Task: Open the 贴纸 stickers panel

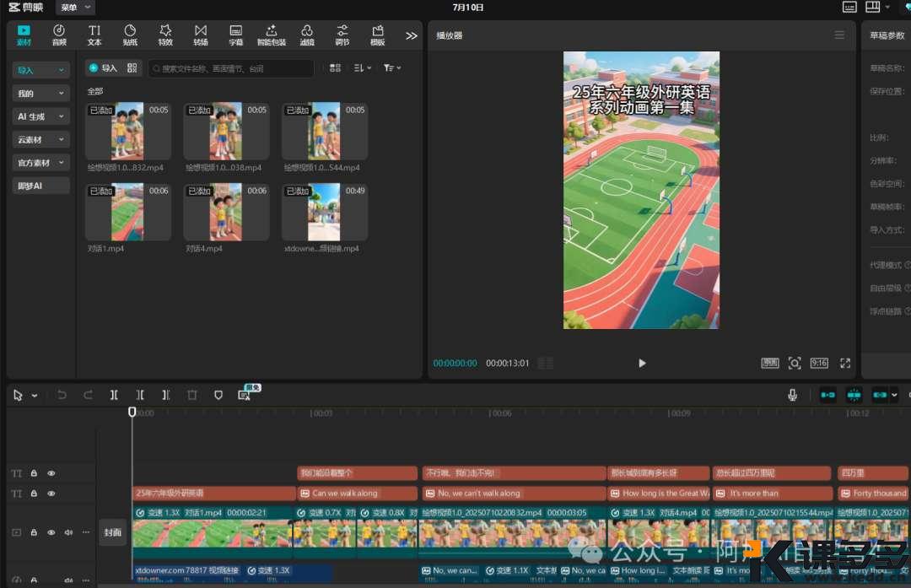Action: point(130,35)
